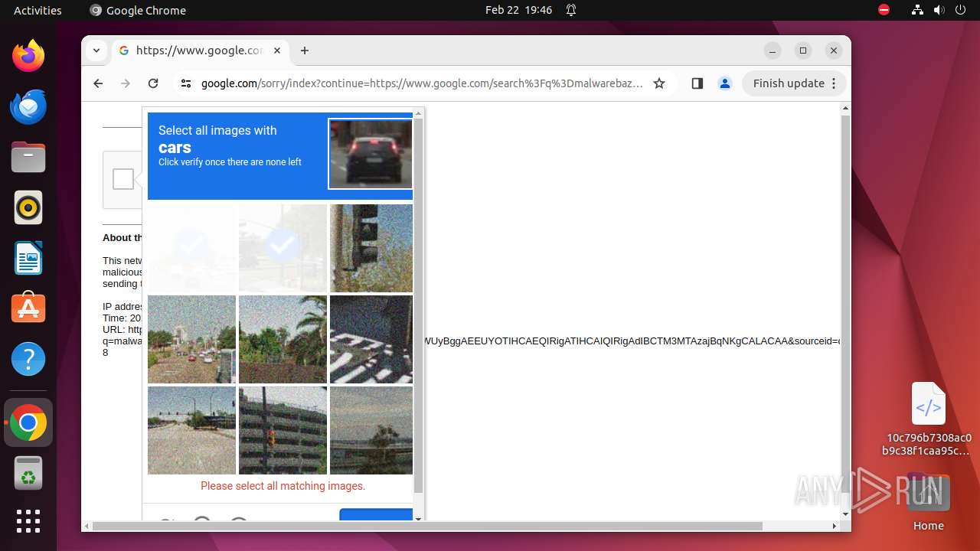Select bottom-right captcha tile with gray sky
Image resolution: width=980 pixels, height=551 pixels.
pyautogui.click(x=371, y=430)
